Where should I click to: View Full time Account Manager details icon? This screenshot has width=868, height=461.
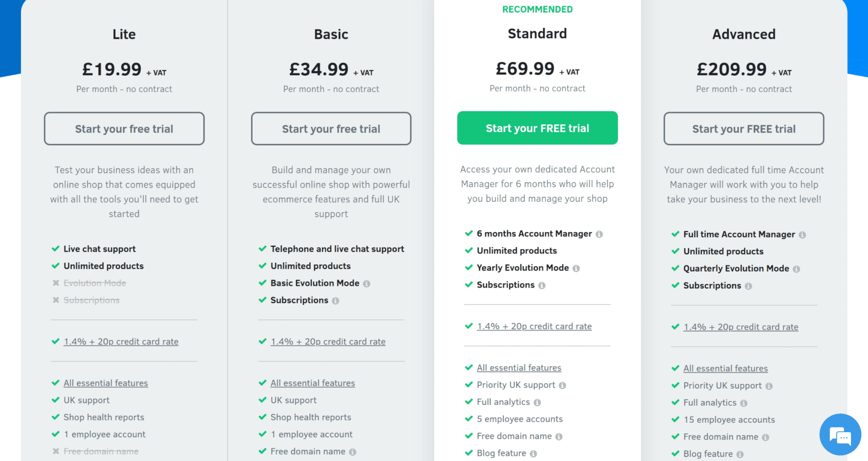click(x=804, y=234)
